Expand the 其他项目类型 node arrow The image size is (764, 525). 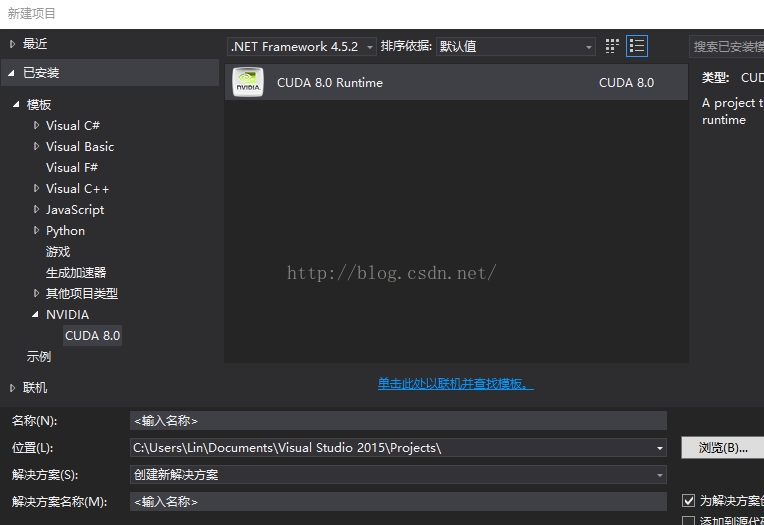click(x=37, y=293)
